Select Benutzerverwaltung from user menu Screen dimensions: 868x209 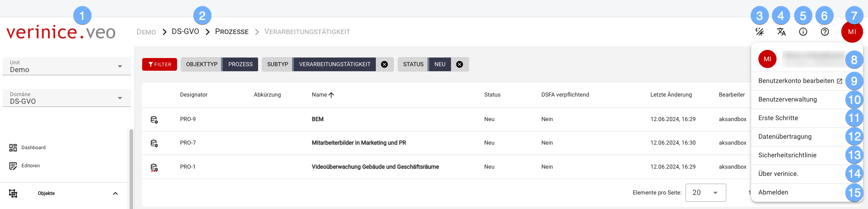(x=787, y=99)
